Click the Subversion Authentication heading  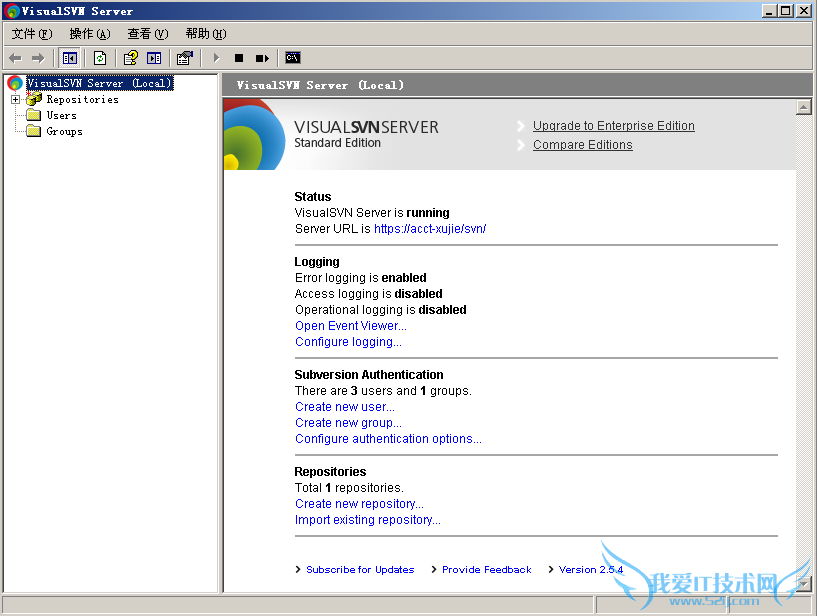369,375
